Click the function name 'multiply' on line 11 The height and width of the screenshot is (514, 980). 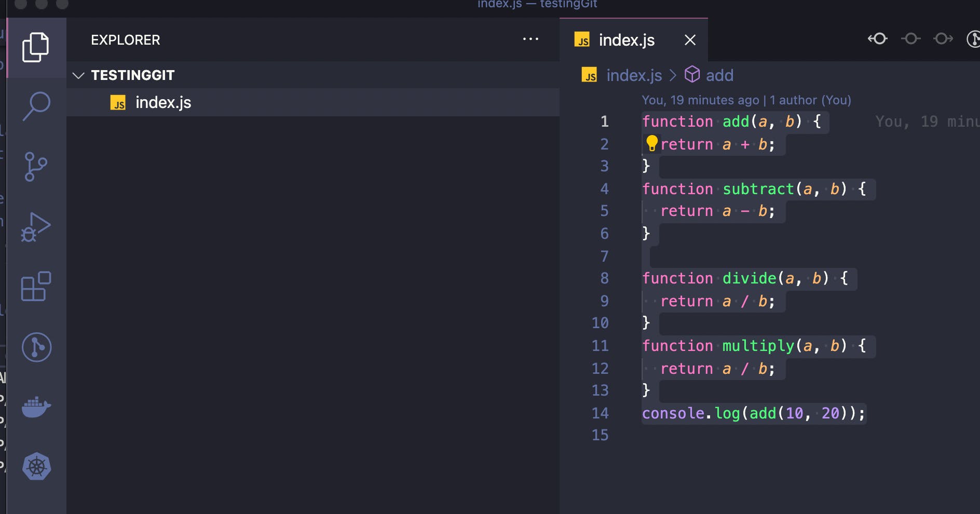tap(758, 346)
